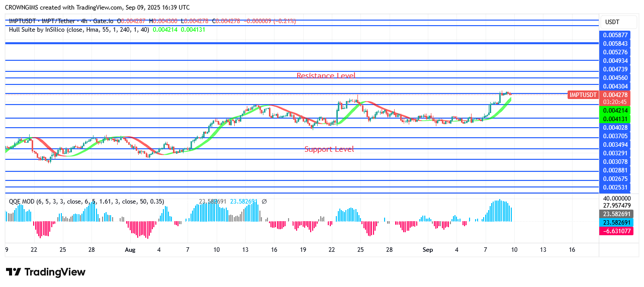This screenshot has width=644, height=287.
Task: Click the ∅ symbol in the QQE MOD legend
Action: [264, 202]
